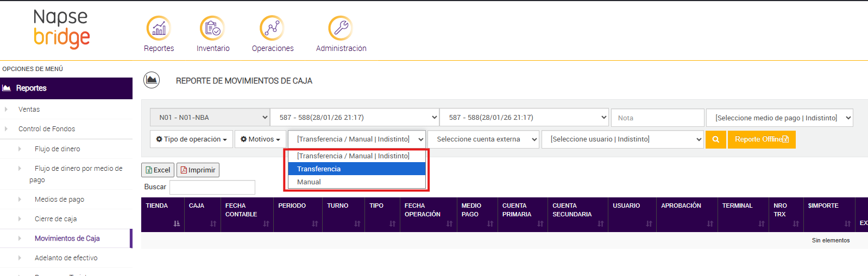Click the Napse bridge logo

click(61, 29)
